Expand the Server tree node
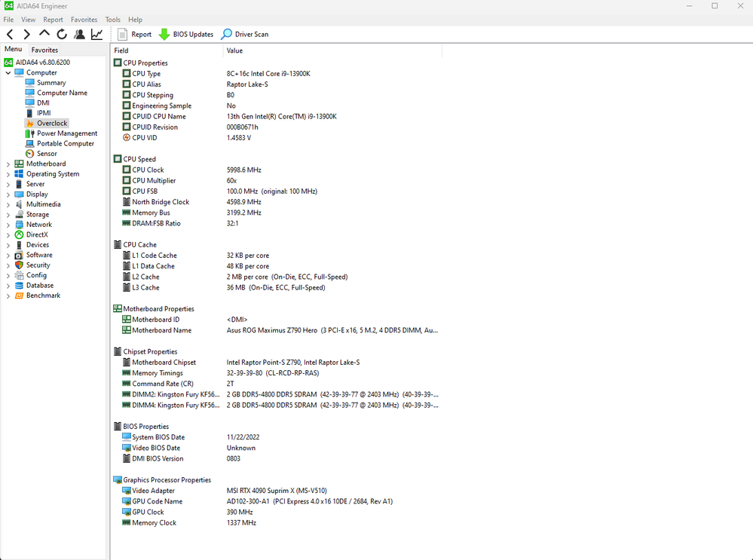753x560 pixels. (8, 185)
